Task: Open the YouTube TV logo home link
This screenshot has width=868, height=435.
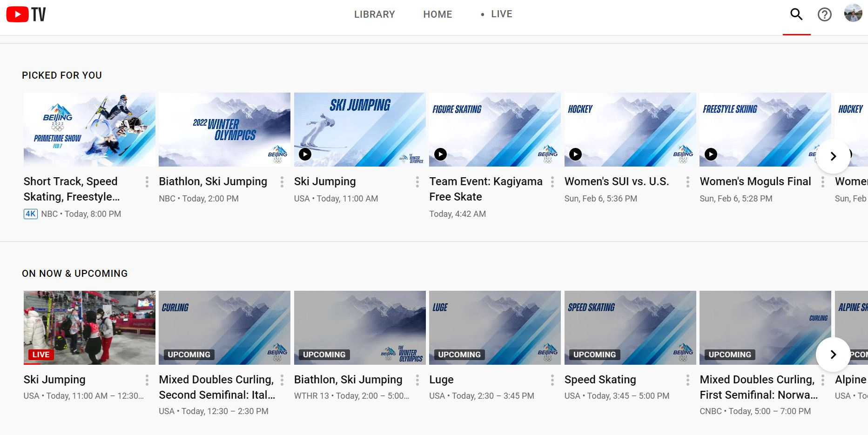Action: [x=26, y=14]
